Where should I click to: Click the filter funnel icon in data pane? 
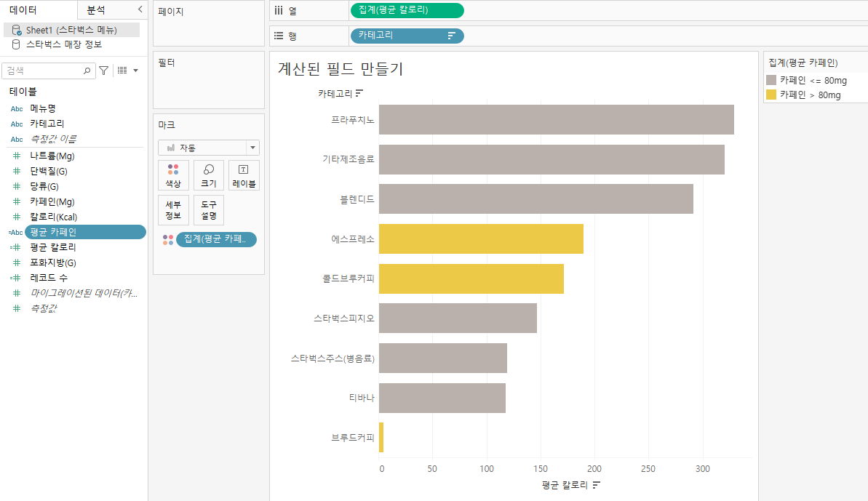pos(103,71)
